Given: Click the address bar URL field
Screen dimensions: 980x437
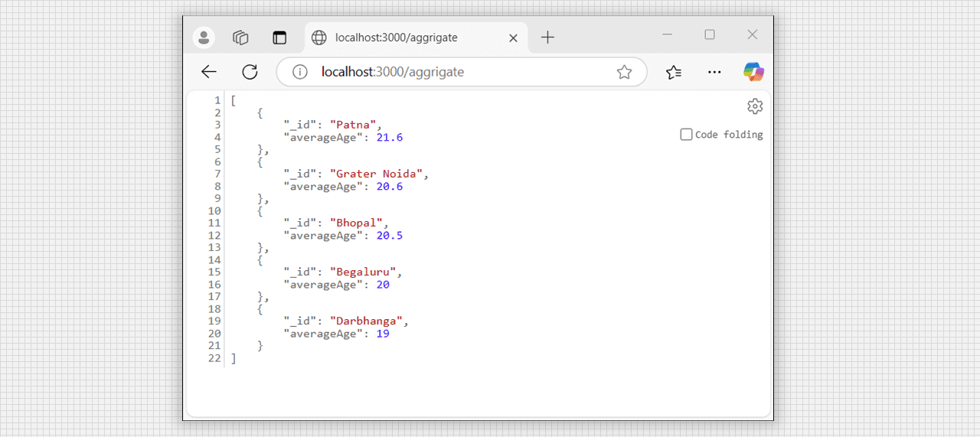Looking at the screenshot, I should point(459,72).
